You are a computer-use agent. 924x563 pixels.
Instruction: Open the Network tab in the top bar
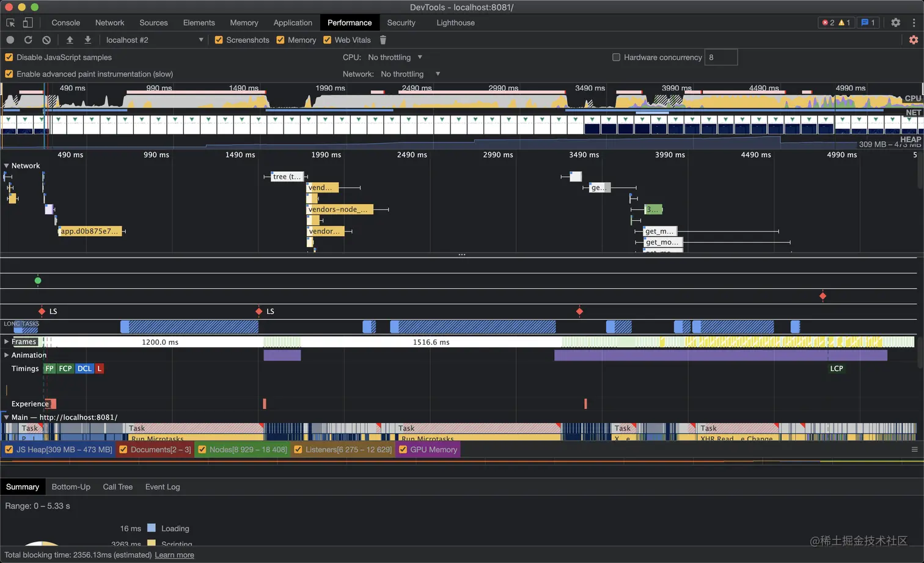tap(110, 23)
